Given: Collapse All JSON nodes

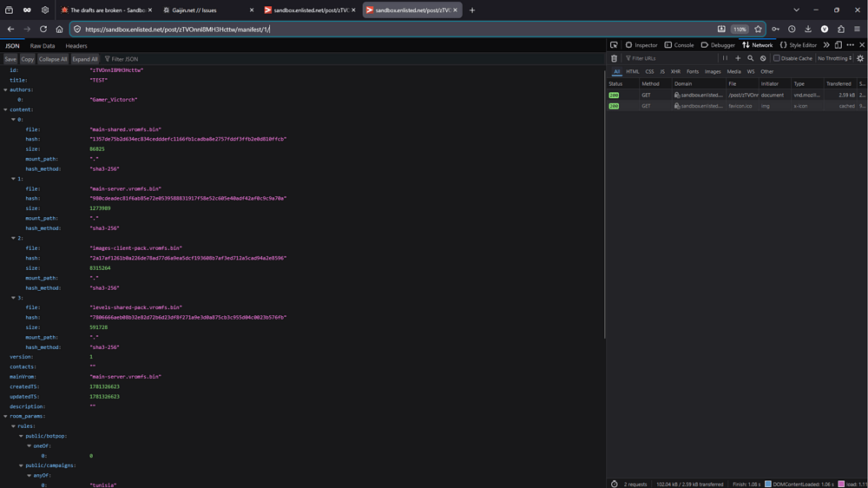Looking at the screenshot, I should click(53, 59).
